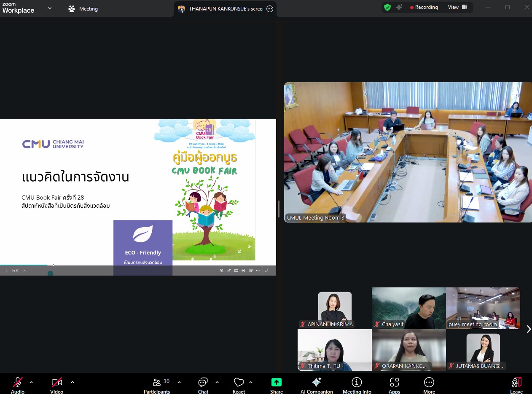532x394 pixels.
Task: Open the Apps panel
Action: click(x=395, y=385)
